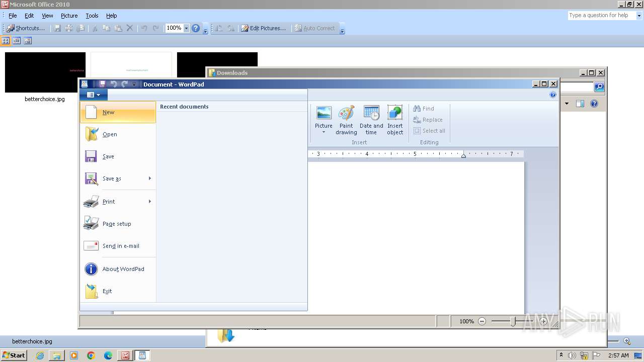Open Downloads window views dropdown arrow
The width and height of the screenshot is (644, 362).
click(x=567, y=104)
